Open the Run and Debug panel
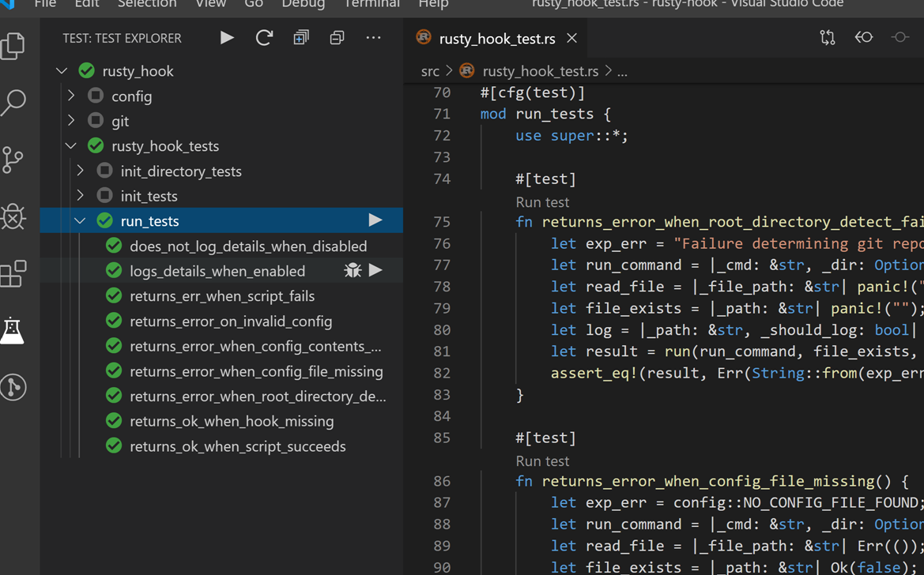The image size is (924, 575). (x=14, y=216)
